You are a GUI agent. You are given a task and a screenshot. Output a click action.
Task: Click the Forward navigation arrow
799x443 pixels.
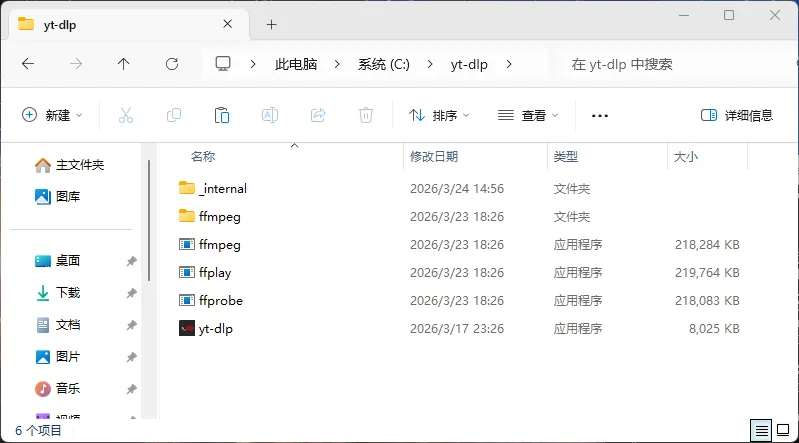[x=76, y=64]
